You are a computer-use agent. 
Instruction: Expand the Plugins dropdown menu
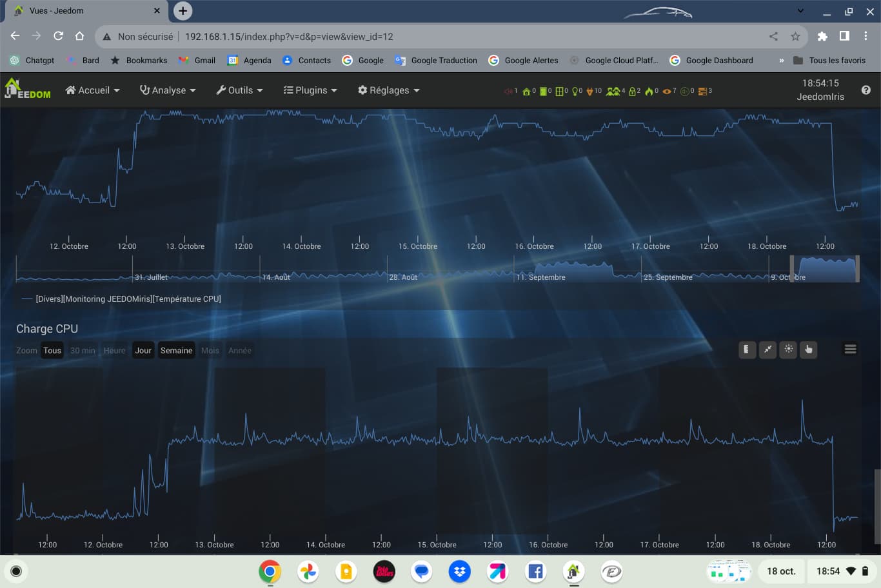pos(310,90)
